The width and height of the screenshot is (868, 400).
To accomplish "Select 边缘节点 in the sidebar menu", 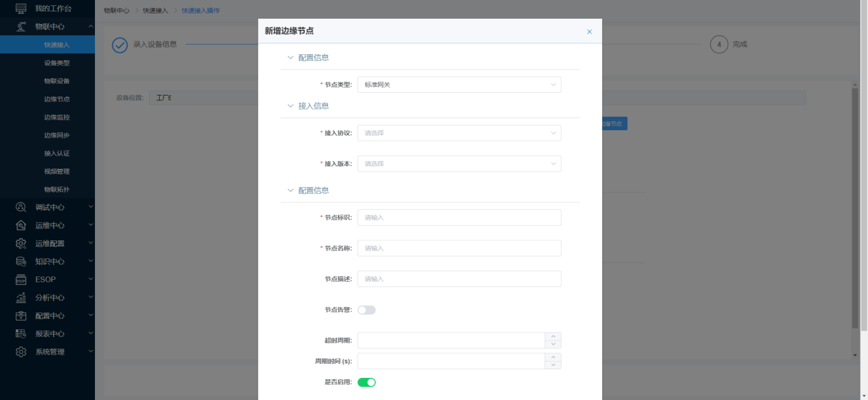I will pos(57,99).
